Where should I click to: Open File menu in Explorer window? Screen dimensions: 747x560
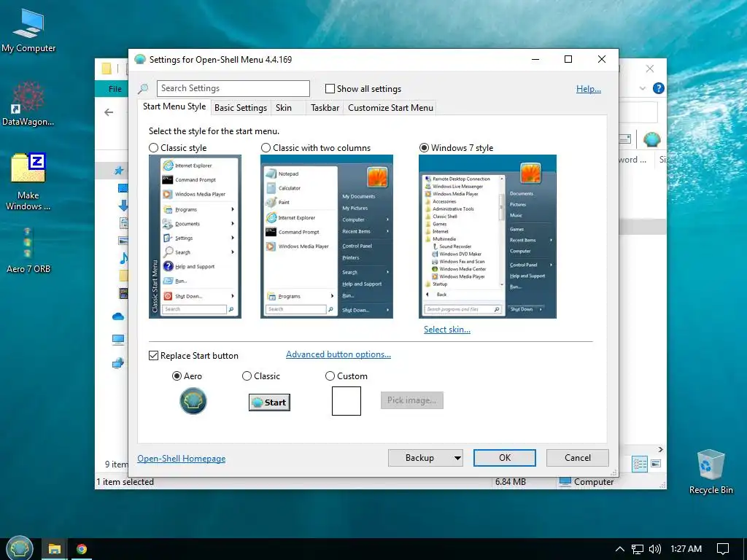115,88
